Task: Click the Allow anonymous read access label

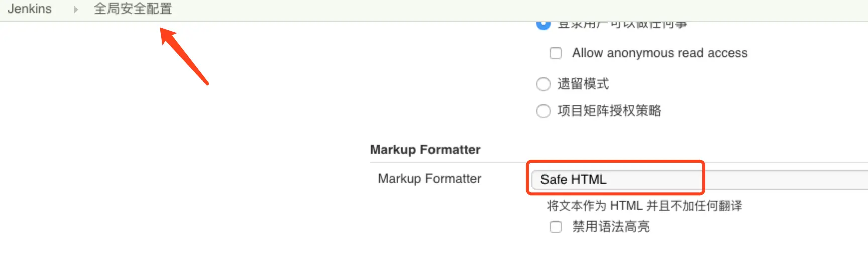Action: (x=660, y=53)
